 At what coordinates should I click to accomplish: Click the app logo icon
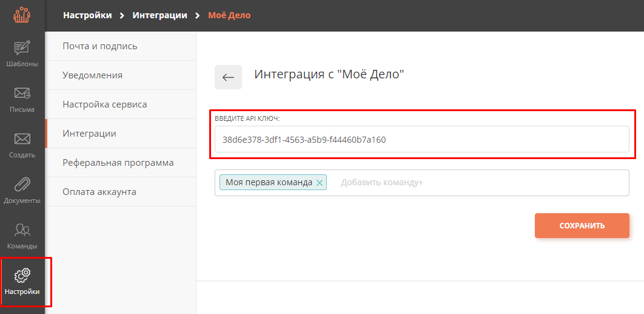[x=22, y=15]
